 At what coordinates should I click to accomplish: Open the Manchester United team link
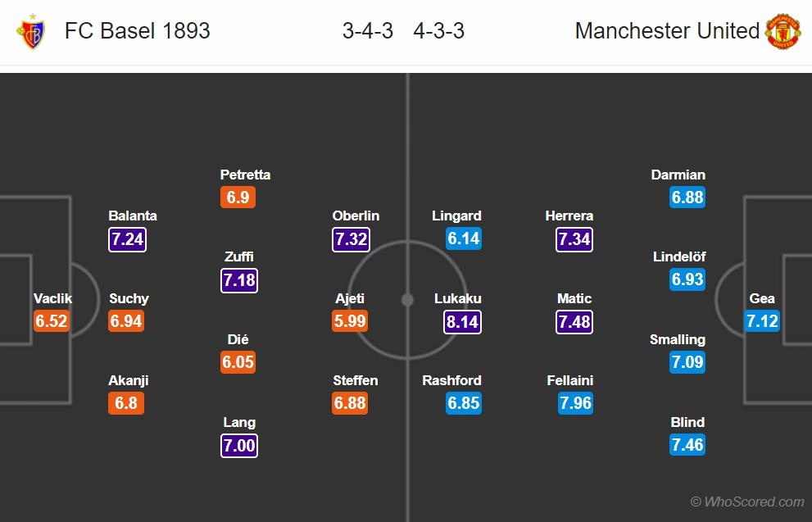click(x=667, y=31)
